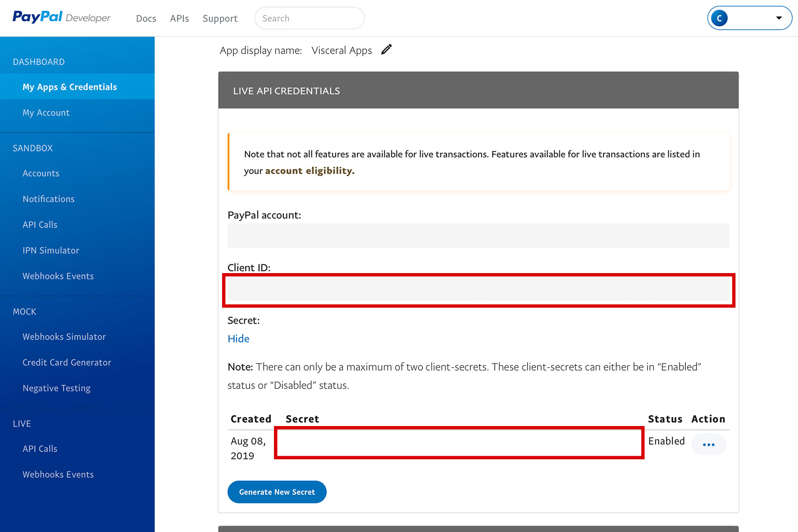The image size is (798, 532).
Task: Click the PayPal account: label
Action: click(264, 215)
